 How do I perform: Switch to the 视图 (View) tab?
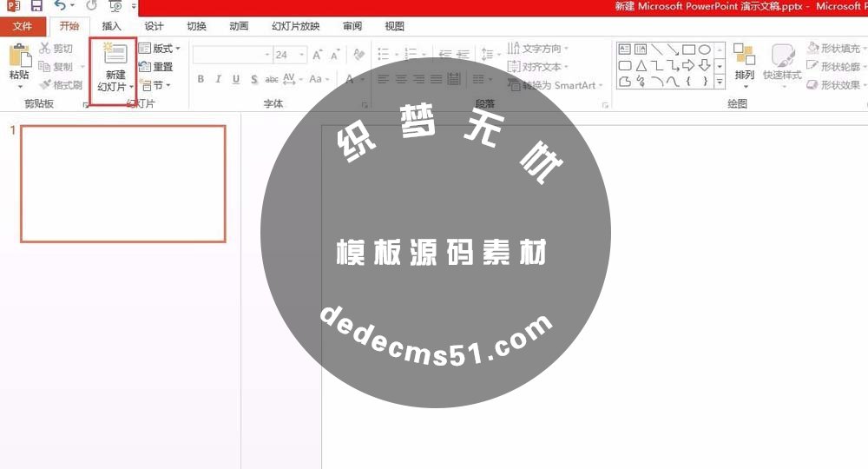pos(394,26)
